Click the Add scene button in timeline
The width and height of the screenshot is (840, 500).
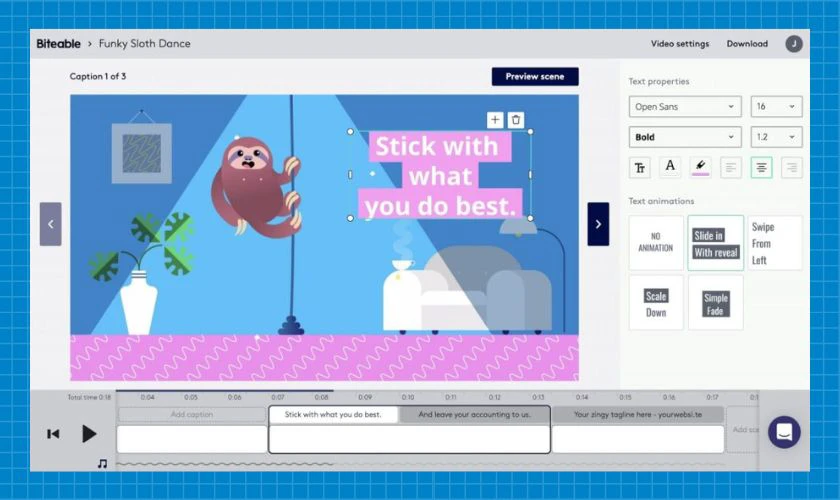(744, 429)
